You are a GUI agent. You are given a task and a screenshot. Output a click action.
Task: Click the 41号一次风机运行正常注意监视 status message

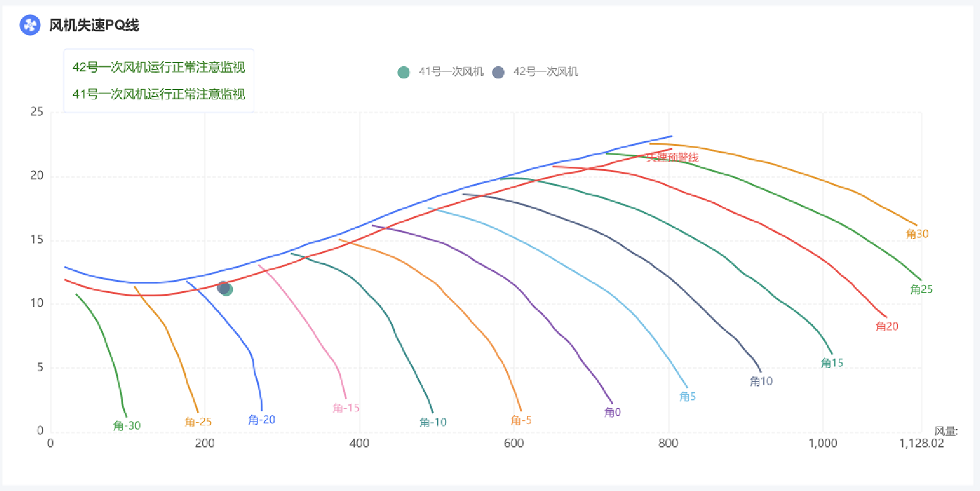click(158, 94)
